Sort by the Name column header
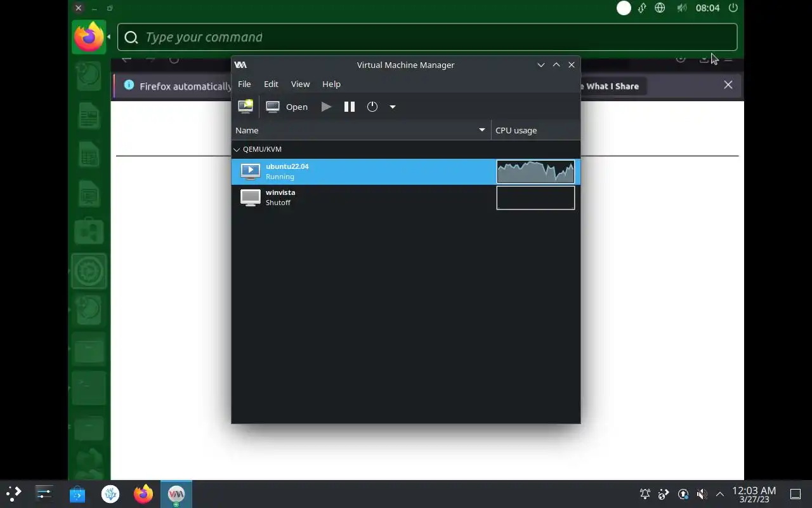Viewport: 812px width, 508px height. 361,130
